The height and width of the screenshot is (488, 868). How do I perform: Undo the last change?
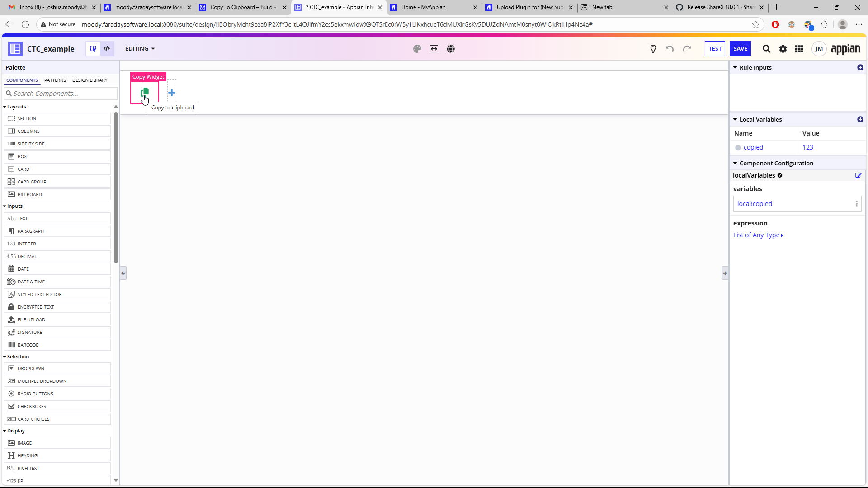670,49
